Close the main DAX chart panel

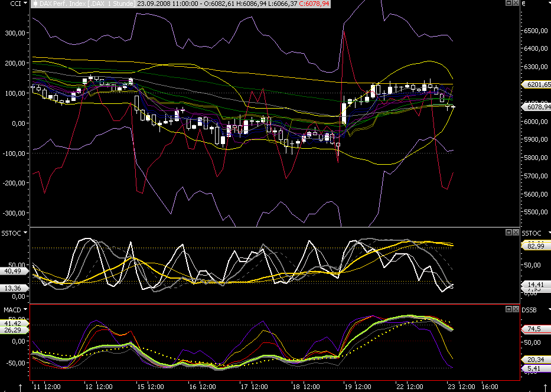pyautogui.click(x=516, y=3)
